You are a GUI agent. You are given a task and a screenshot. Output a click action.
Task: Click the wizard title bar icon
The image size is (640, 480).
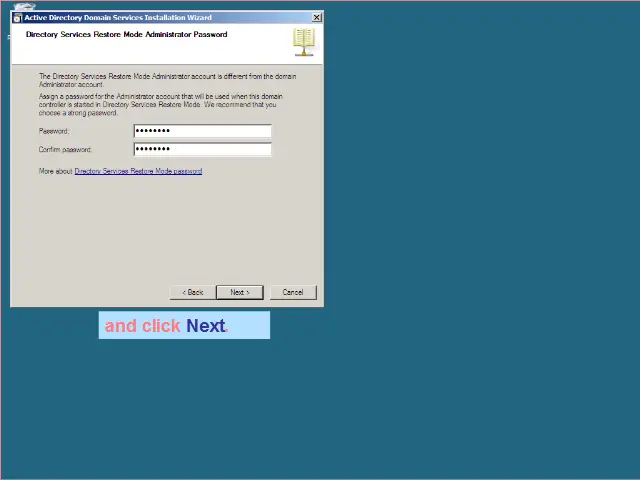point(17,18)
